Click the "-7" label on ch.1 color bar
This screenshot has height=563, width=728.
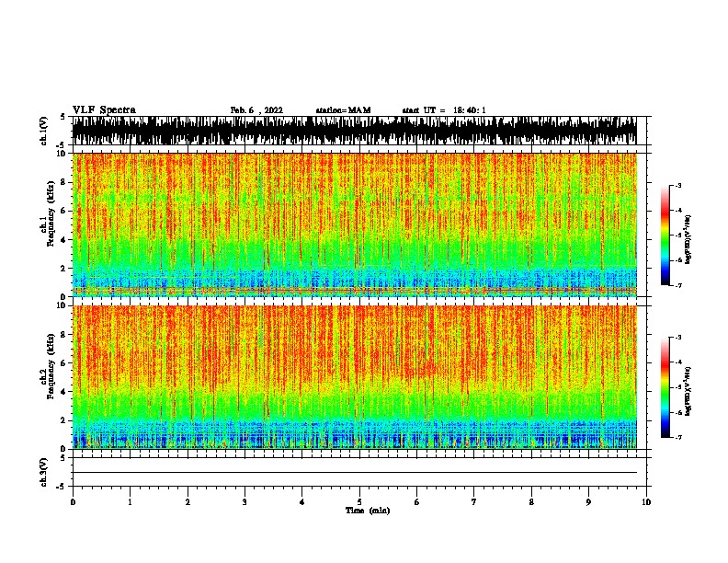(x=677, y=285)
